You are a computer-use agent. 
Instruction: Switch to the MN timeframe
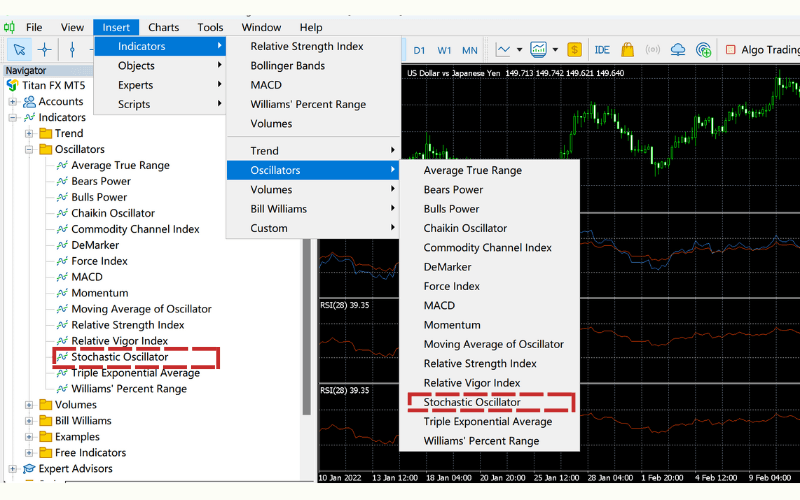pyautogui.click(x=469, y=49)
